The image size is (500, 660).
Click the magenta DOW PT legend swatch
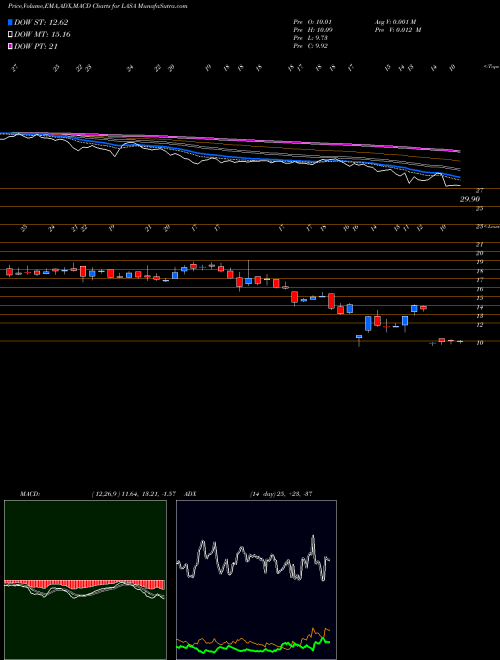tap(10, 46)
